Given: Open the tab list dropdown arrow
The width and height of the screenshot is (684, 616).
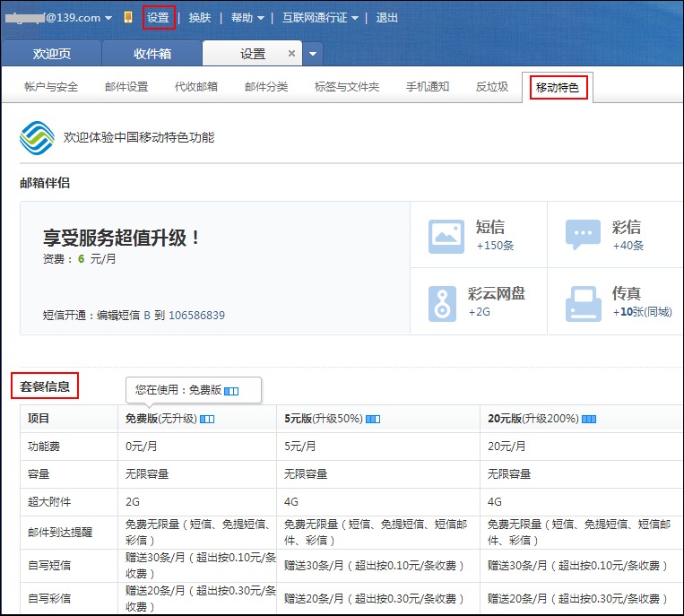Looking at the screenshot, I should 313,54.
